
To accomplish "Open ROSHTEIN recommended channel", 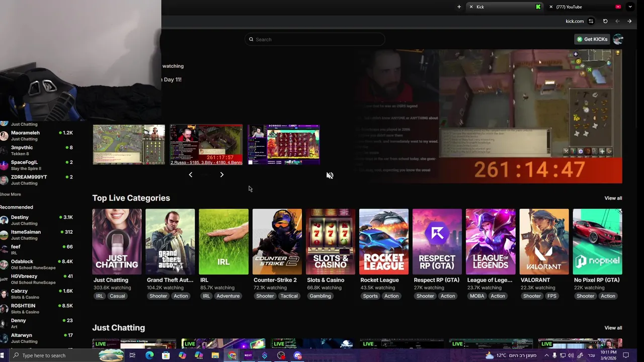I will click(37, 309).
